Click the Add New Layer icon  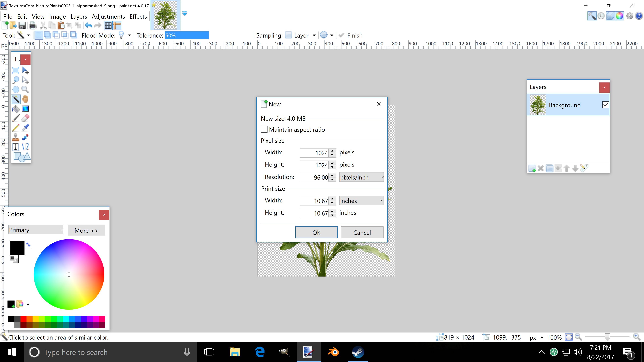(x=532, y=168)
